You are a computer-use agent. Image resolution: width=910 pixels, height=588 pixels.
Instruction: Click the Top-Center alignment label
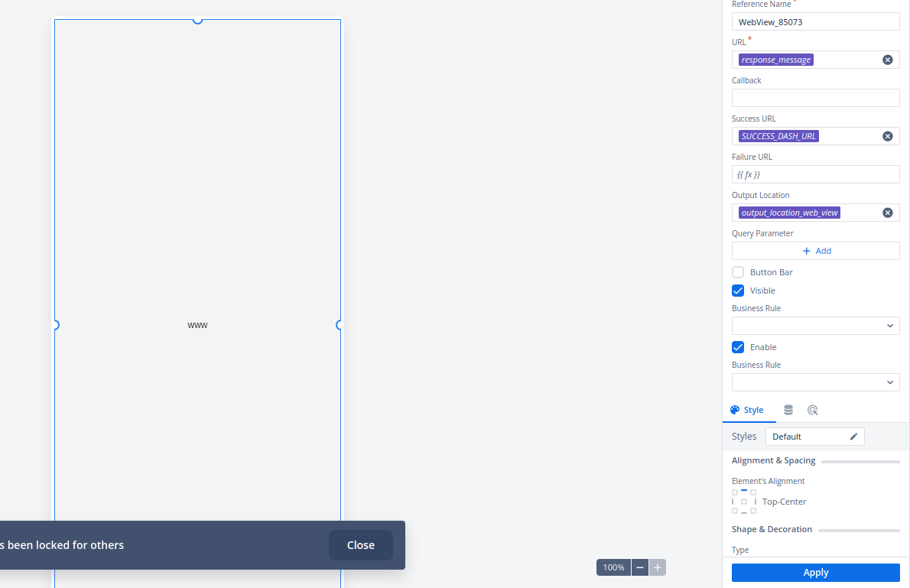coord(784,502)
